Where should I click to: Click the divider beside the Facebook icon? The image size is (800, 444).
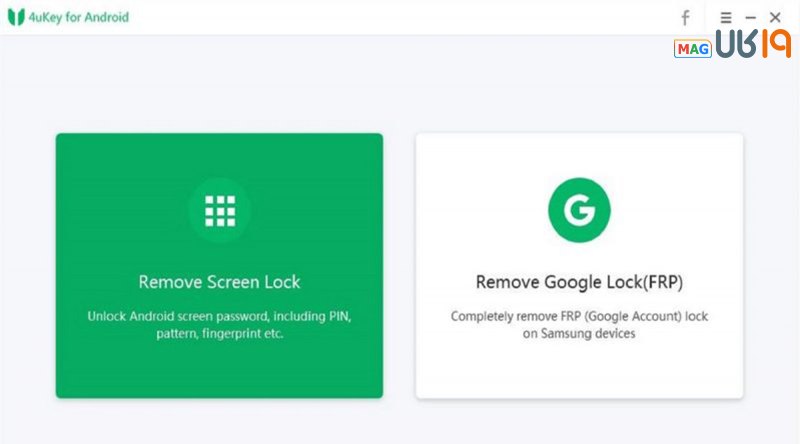coord(706,18)
